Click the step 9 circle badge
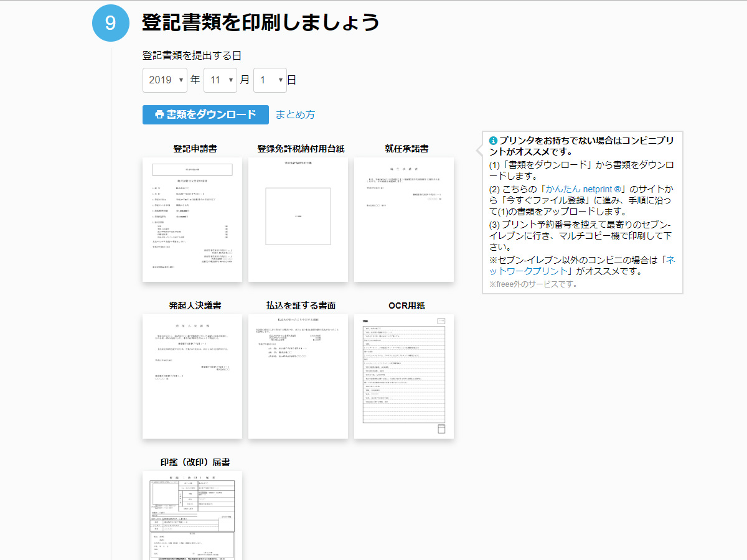The width and height of the screenshot is (747, 560). (110, 22)
